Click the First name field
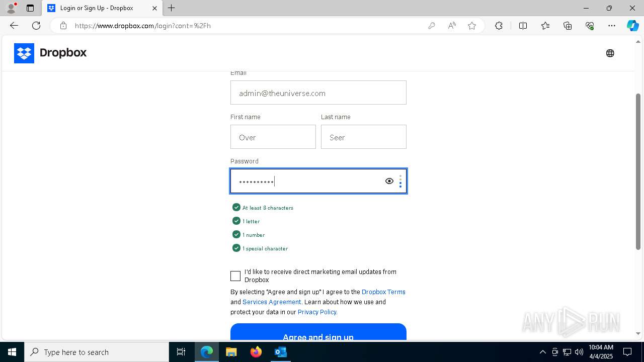The image size is (644, 362). click(x=273, y=137)
